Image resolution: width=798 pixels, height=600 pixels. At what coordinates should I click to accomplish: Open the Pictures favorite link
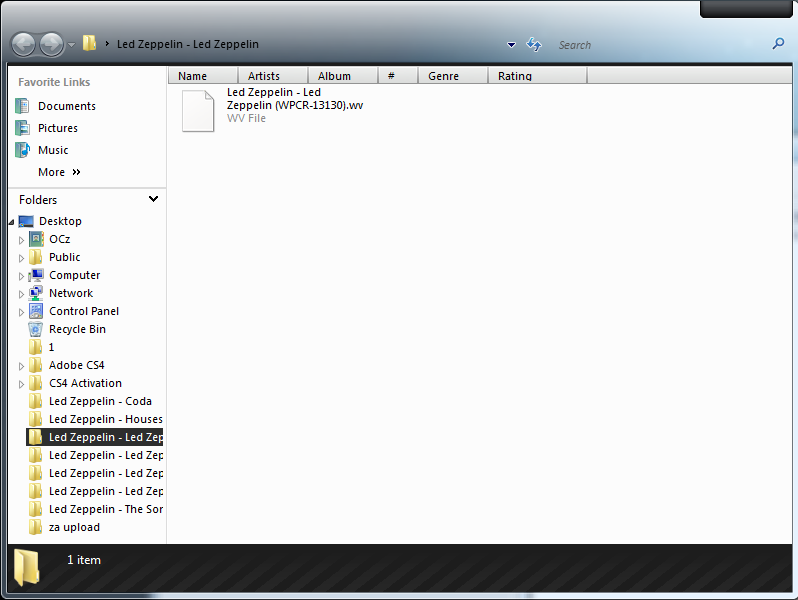pyautogui.click(x=58, y=128)
